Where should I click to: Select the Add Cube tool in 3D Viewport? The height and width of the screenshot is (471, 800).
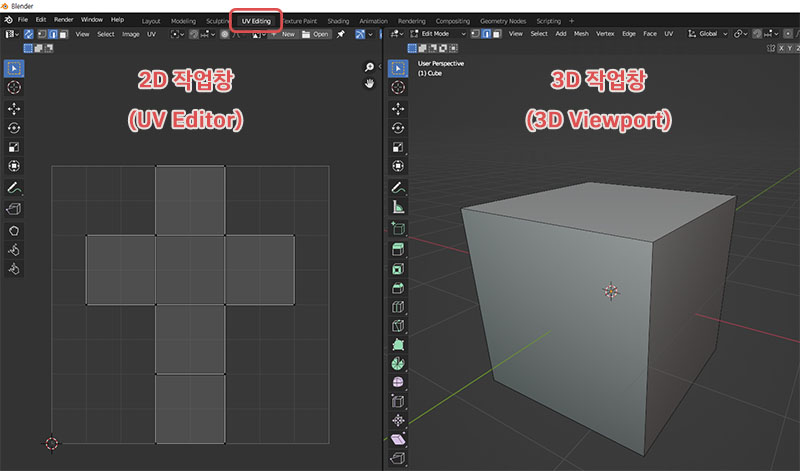(x=398, y=228)
